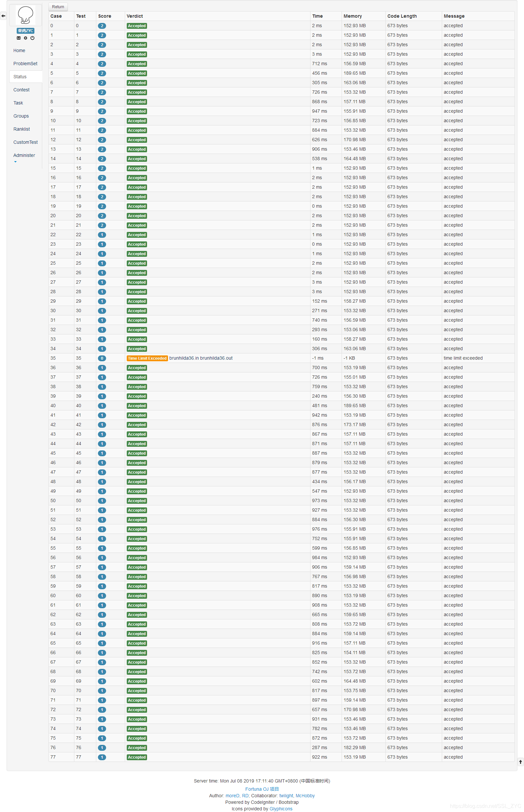Screen dimensions: 524x812
Task: Open the RD author link
Action: pyautogui.click(x=245, y=796)
